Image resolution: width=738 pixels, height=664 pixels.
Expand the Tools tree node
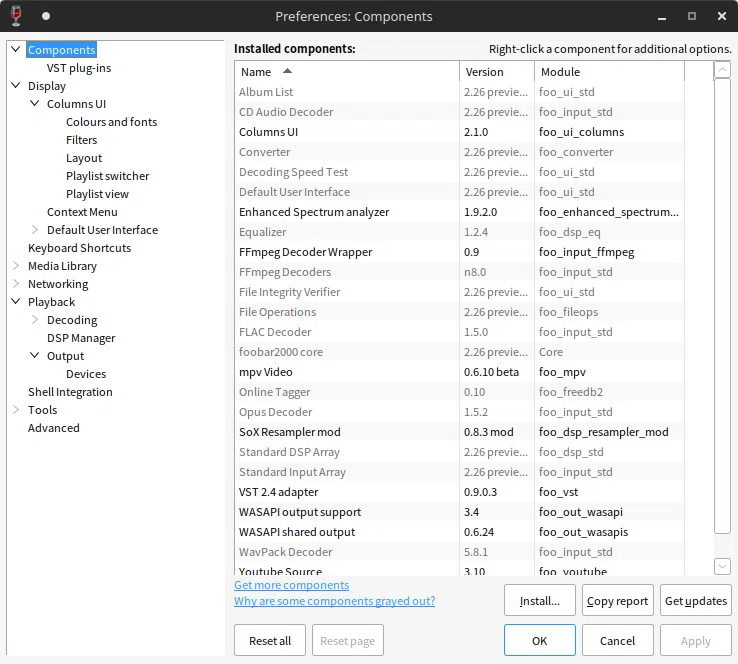(x=16, y=410)
